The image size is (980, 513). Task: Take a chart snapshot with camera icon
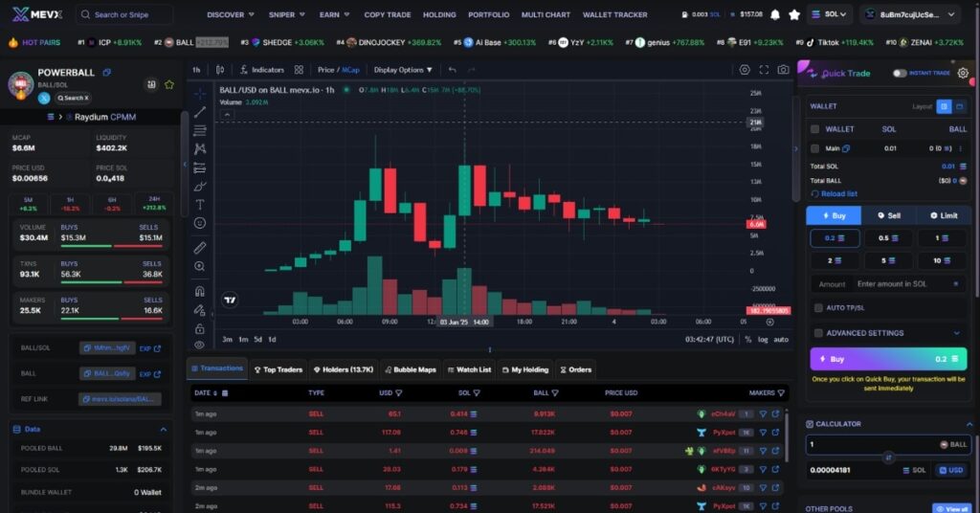pos(783,70)
